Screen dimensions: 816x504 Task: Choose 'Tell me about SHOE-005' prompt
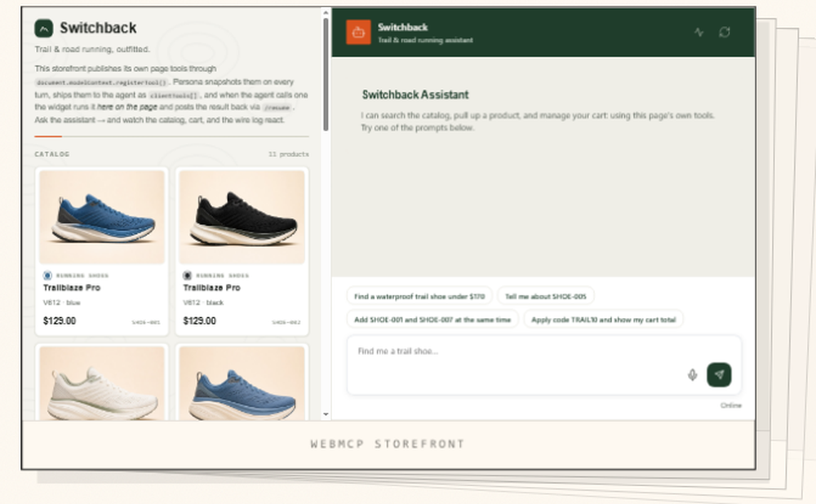[x=545, y=297]
